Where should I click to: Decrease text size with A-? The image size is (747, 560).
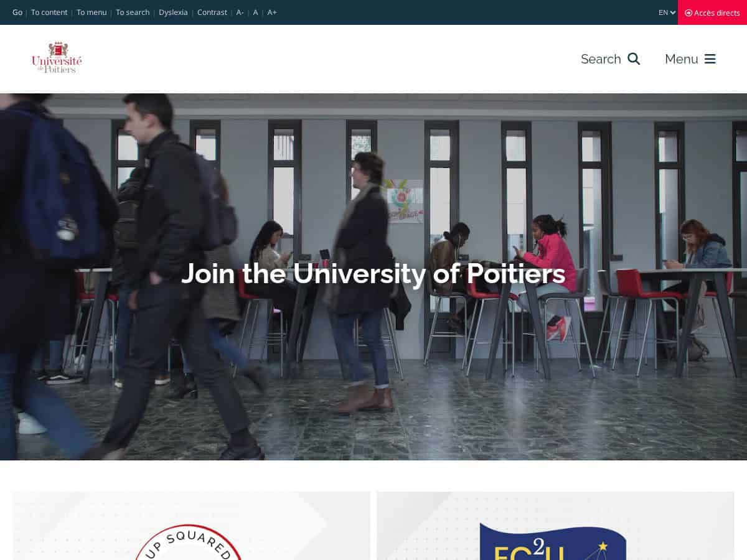[x=240, y=12]
